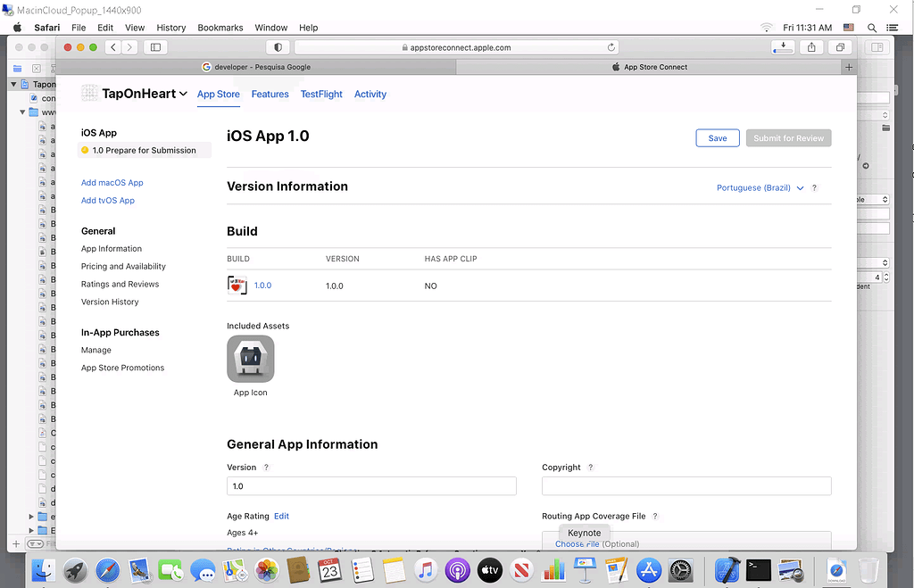Open the App Store from the Dock

[649, 570]
